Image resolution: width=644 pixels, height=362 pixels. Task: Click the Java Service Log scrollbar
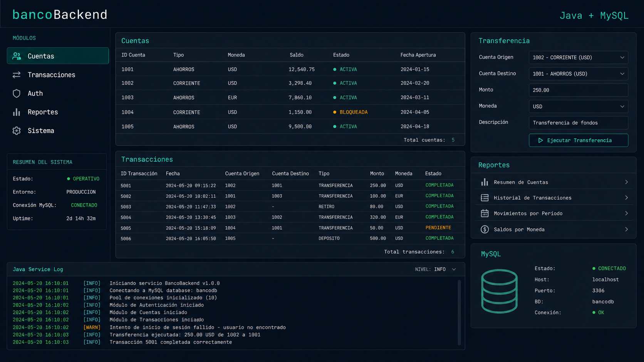(459, 312)
